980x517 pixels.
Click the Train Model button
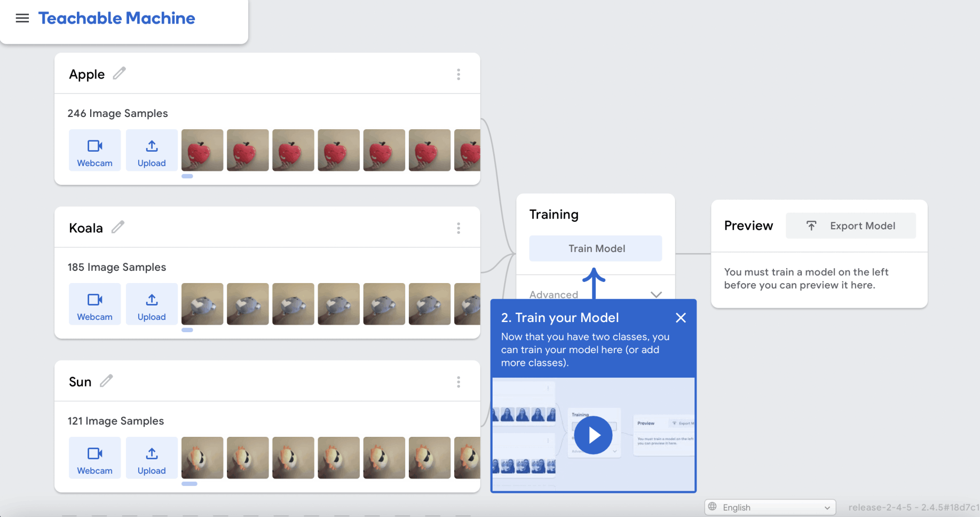point(596,248)
